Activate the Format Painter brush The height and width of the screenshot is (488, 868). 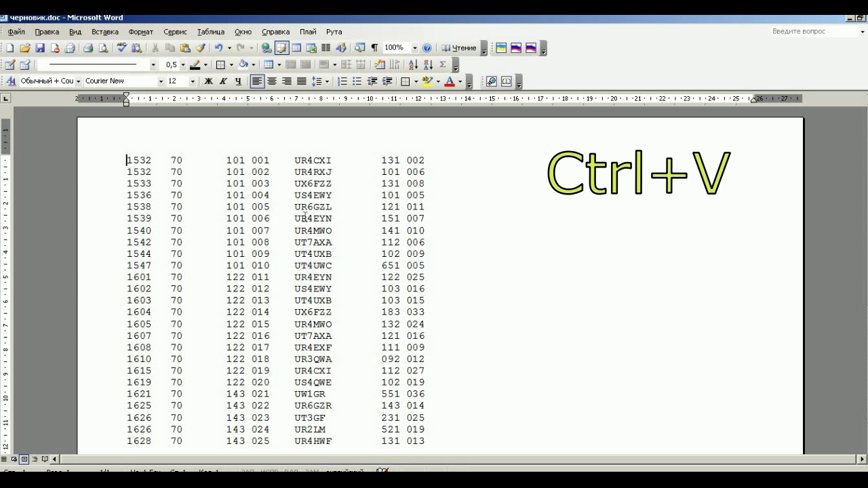pyautogui.click(x=201, y=48)
